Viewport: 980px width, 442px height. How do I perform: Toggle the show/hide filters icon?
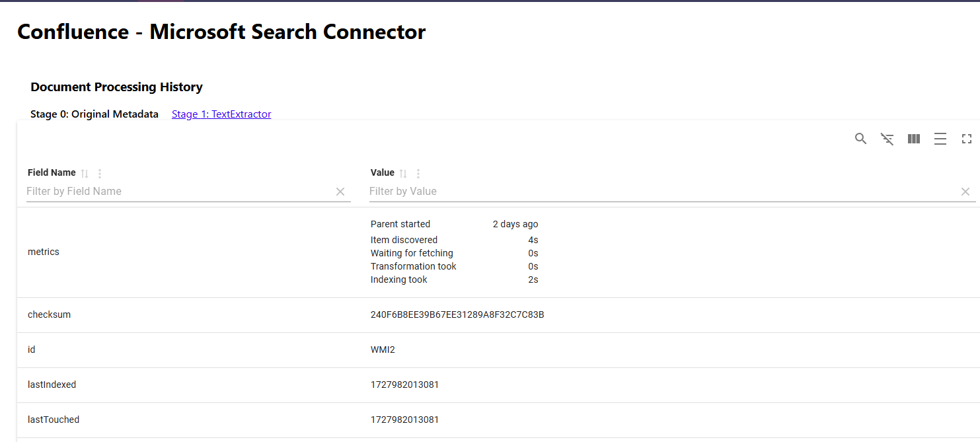click(x=887, y=139)
